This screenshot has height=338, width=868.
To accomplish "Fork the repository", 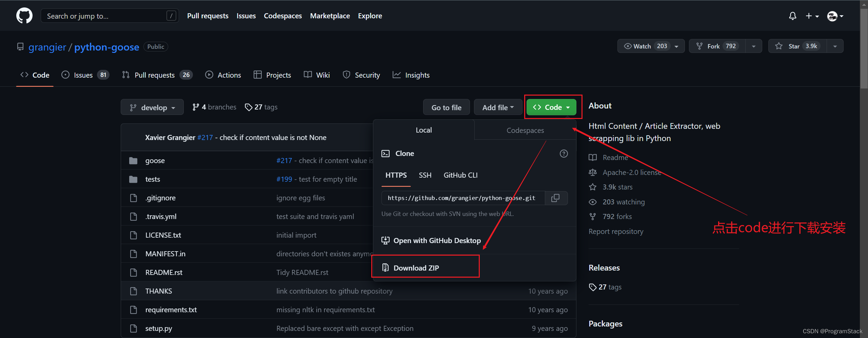I will click(x=717, y=46).
